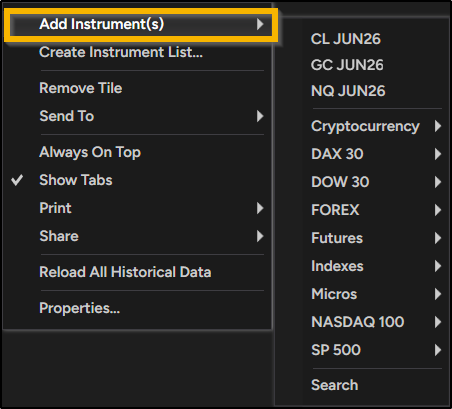Select Remove Tile from the menu
452x409 pixels.
[x=138, y=88]
